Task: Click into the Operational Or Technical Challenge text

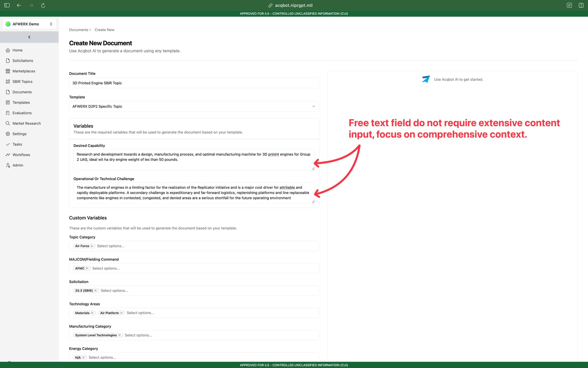Action: pyautogui.click(x=194, y=193)
